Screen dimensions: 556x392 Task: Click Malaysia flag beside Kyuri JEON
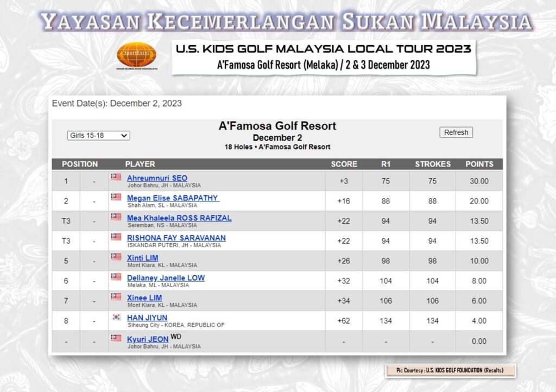[116, 338]
